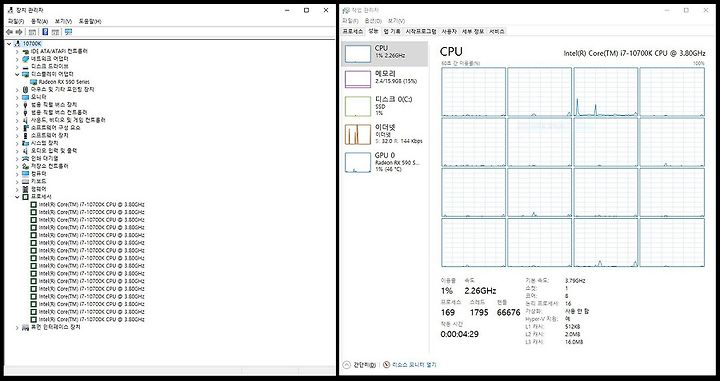Image resolution: width=720 pixels, height=381 pixels.
Task: Select the CPU item in performance sidebar
Action: click(x=385, y=54)
